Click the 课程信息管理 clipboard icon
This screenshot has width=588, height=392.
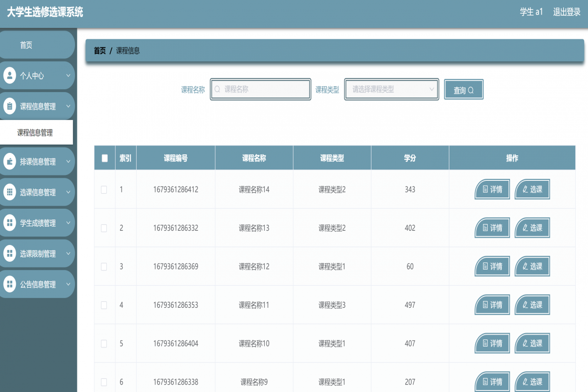[x=9, y=106]
